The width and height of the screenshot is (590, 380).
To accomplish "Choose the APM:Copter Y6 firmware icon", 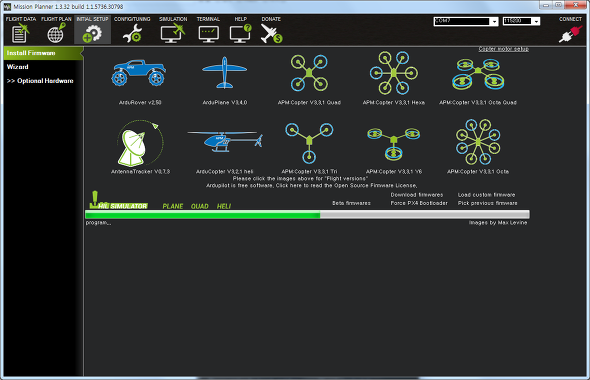I will pyautogui.click(x=394, y=143).
